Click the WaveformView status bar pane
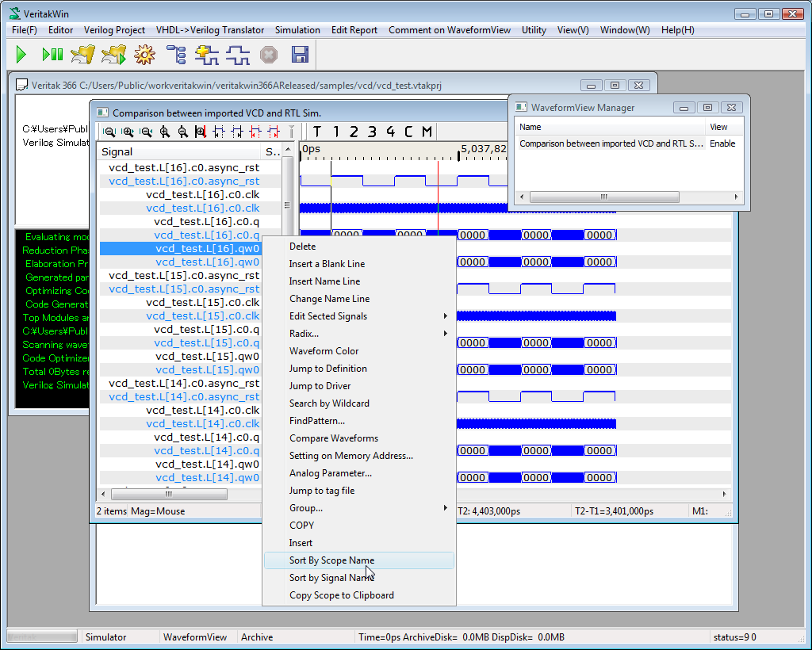812x650 pixels. (197, 637)
